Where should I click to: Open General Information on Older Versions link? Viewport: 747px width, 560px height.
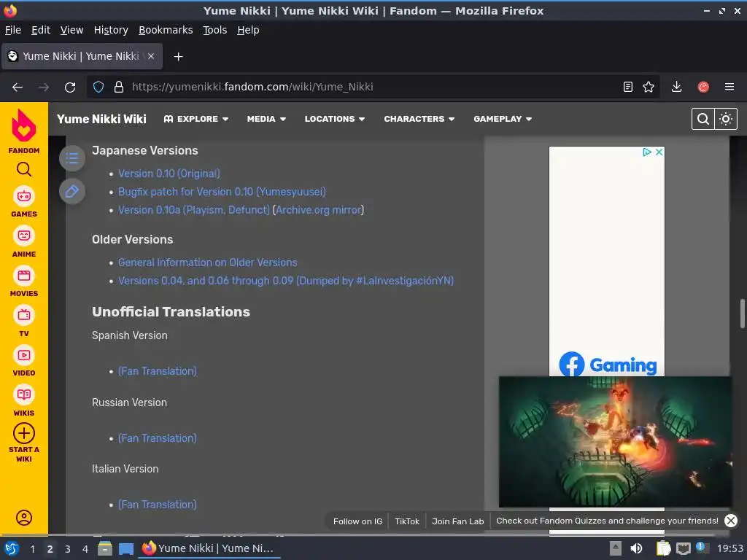click(208, 262)
